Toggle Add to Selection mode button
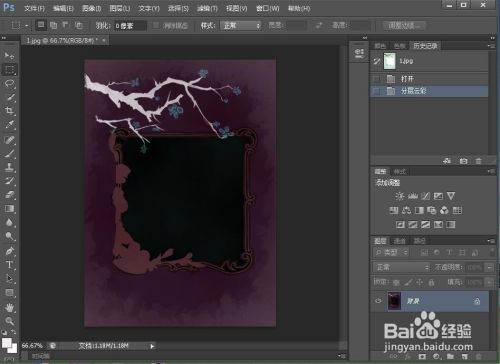 coord(53,25)
